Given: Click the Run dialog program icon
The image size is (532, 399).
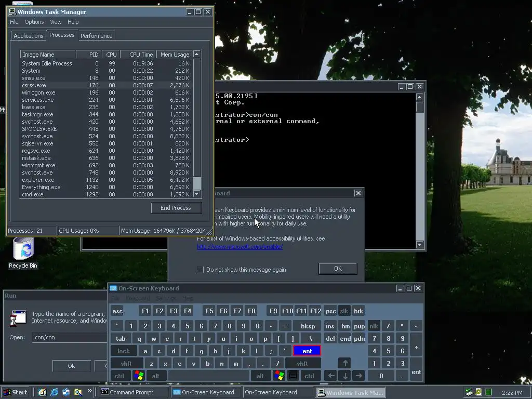Looking at the screenshot, I should tap(19, 318).
